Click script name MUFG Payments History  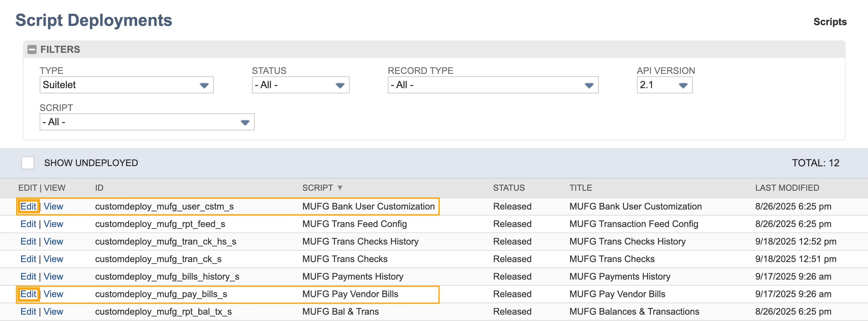353,277
